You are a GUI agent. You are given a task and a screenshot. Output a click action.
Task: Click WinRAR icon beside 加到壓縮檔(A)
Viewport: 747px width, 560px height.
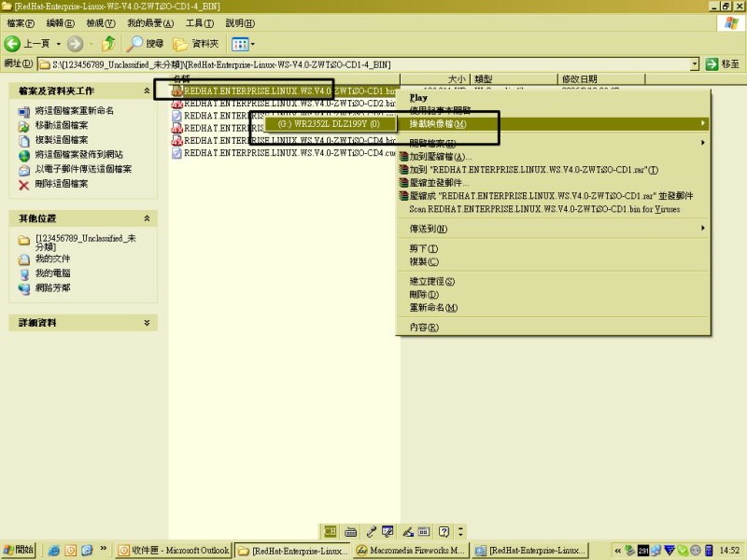(403, 156)
